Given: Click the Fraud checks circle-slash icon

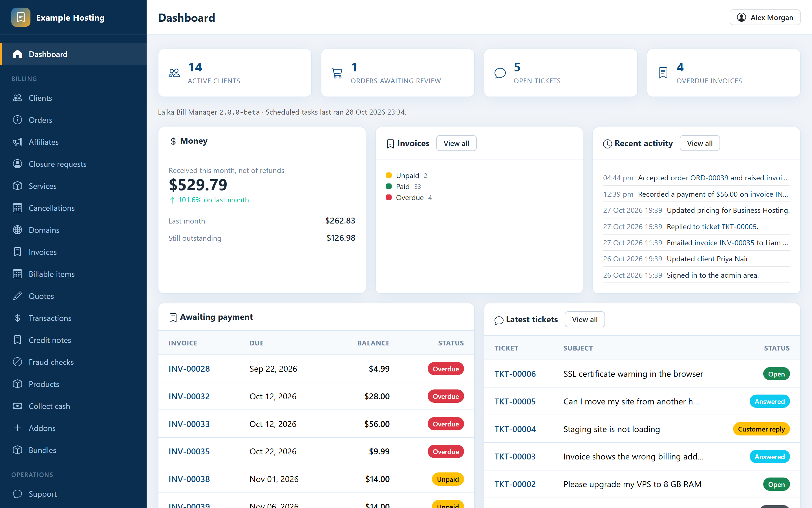Looking at the screenshot, I should pos(17,362).
